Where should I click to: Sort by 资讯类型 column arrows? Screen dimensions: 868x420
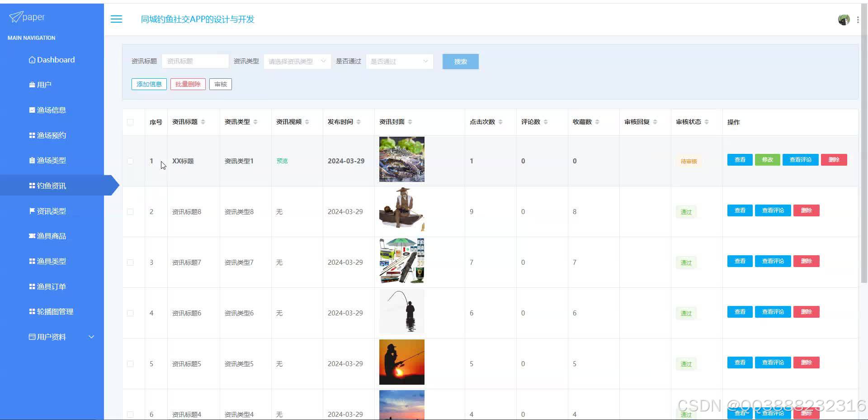click(255, 122)
